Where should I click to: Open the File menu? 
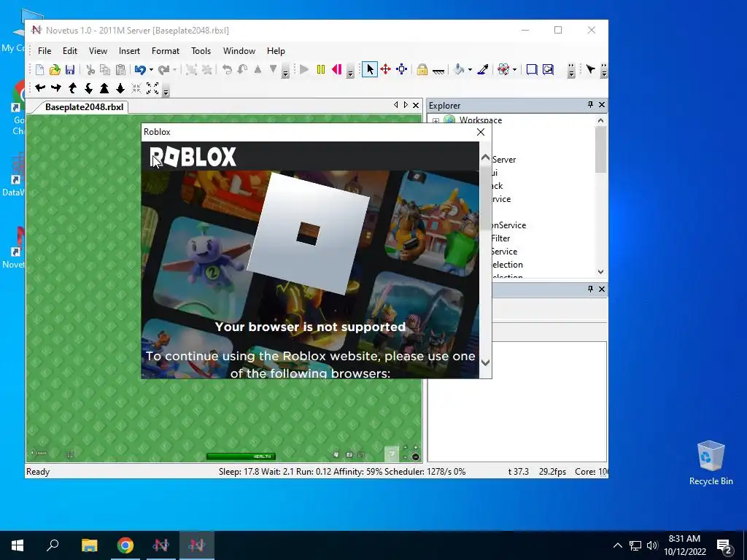[44, 51]
